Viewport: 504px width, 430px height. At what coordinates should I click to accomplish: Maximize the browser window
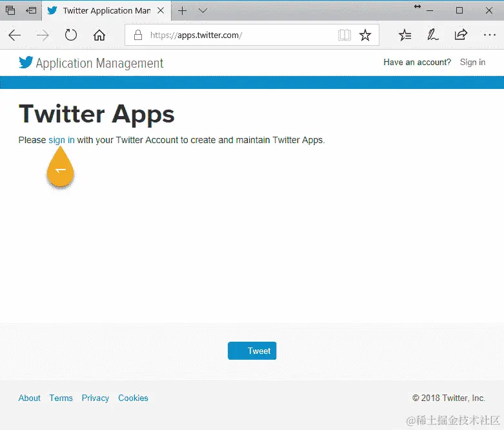(459, 10)
